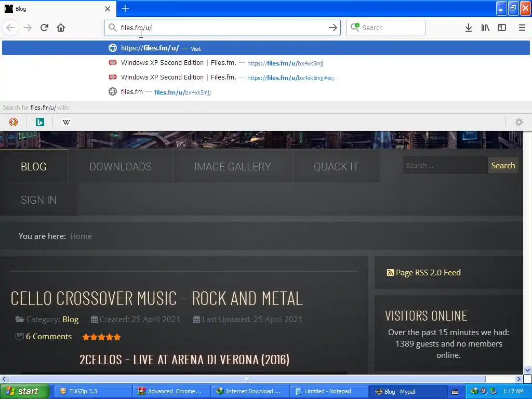Viewport: 532px width, 399px height.
Task: Click the search engine icon in the Search box
Action: (355, 27)
